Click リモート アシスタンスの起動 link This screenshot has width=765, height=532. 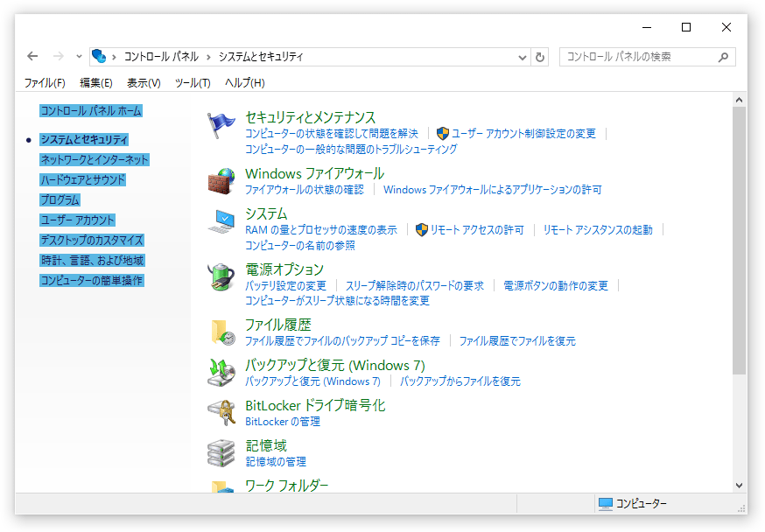coord(598,229)
